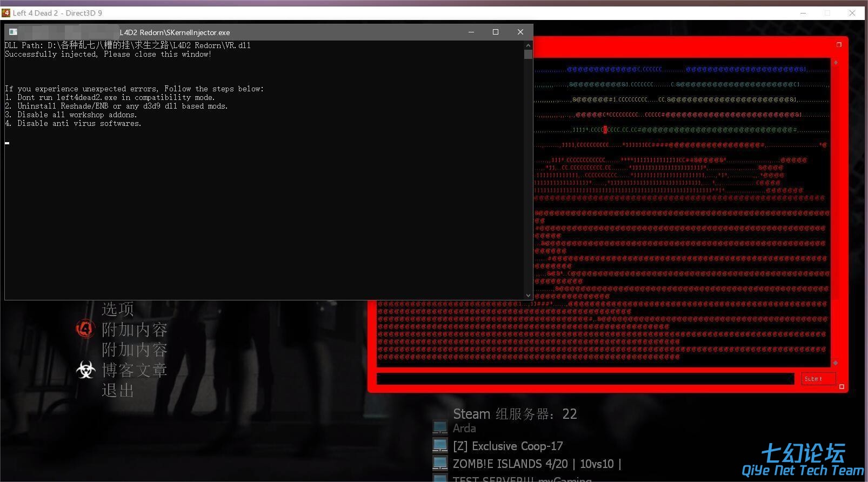The image size is (868, 482).
Task: Select the [Z] Exclusive Coop-17 server
Action: tap(508, 446)
